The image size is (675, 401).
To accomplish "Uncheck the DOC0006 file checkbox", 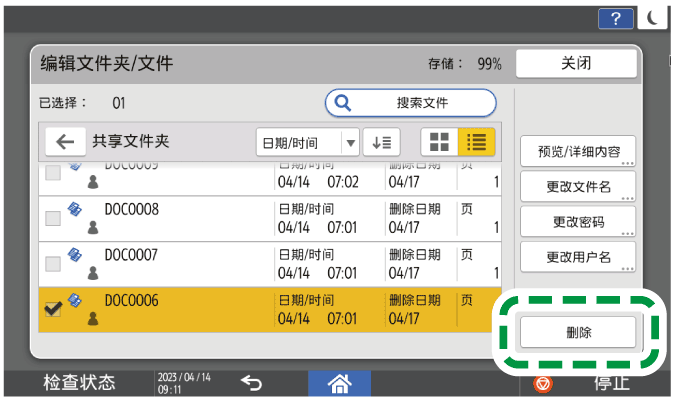I will coord(54,309).
